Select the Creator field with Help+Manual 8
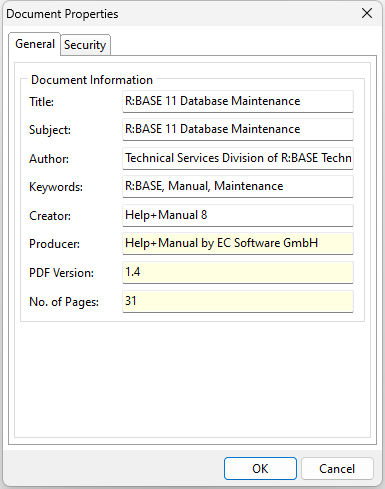This screenshot has width=385, height=489. click(238, 215)
